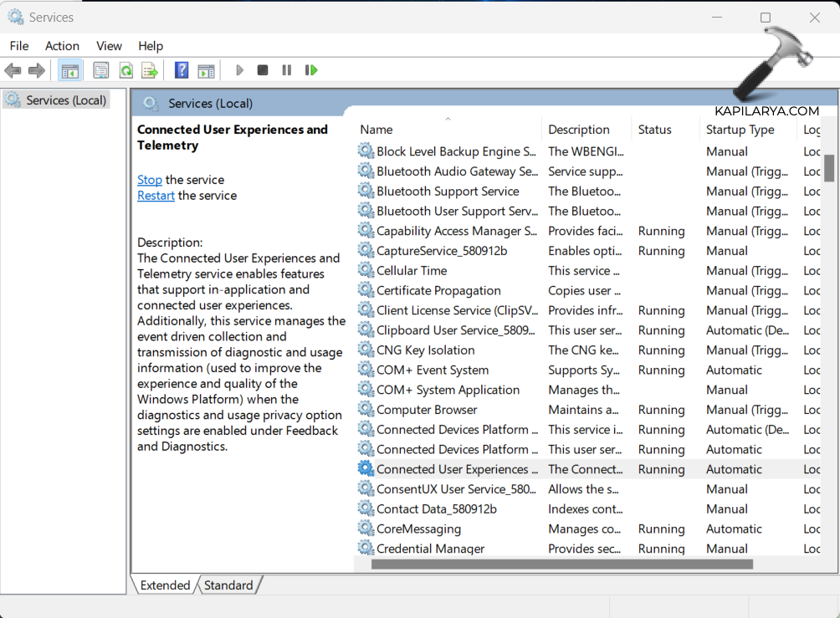Sort services by the Name column header
The height and width of the screenshot is (618, 840).
[376, 130]
